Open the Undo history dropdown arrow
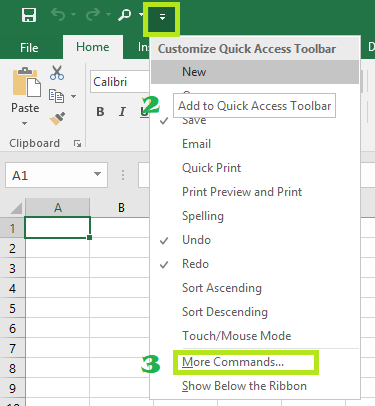The image size is (375, 406). click(73, 15)
